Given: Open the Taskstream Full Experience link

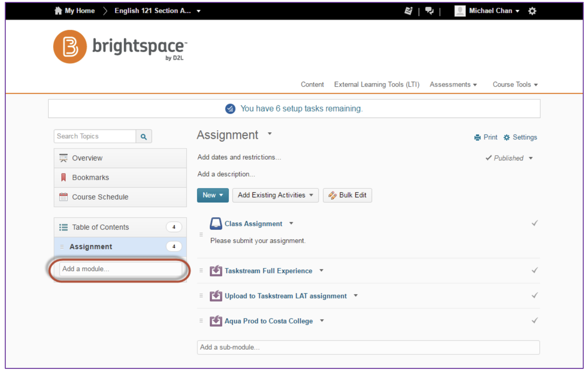Looking at the screenshot, I should (269, 271).
